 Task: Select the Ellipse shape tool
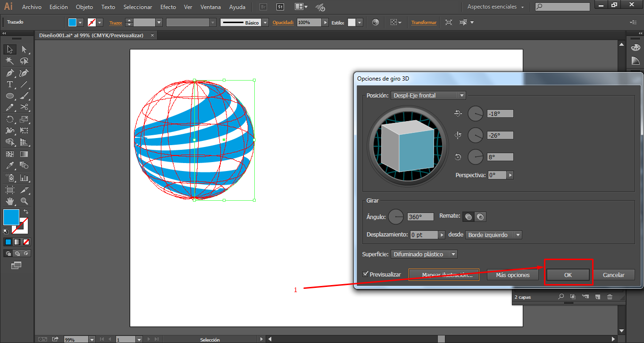(9, 96)
